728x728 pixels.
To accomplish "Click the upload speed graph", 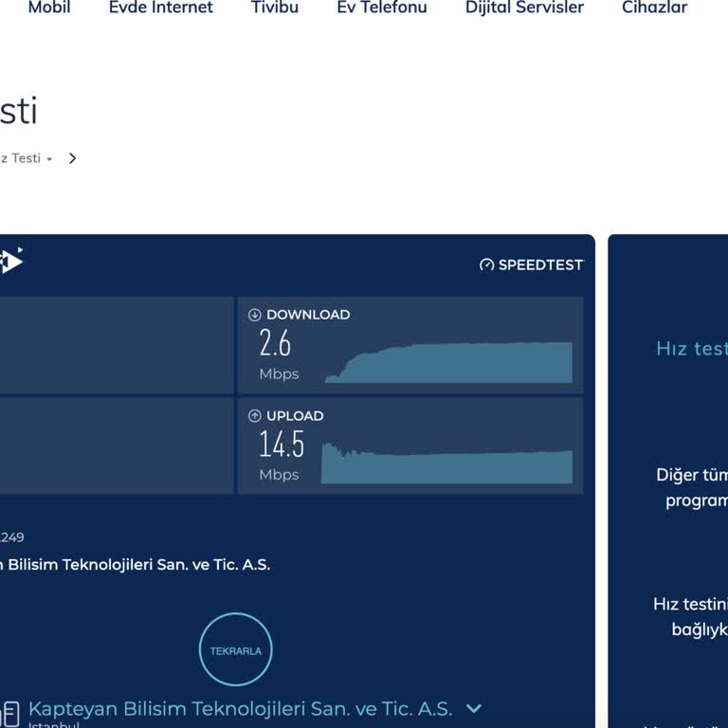I will [446, 464].
